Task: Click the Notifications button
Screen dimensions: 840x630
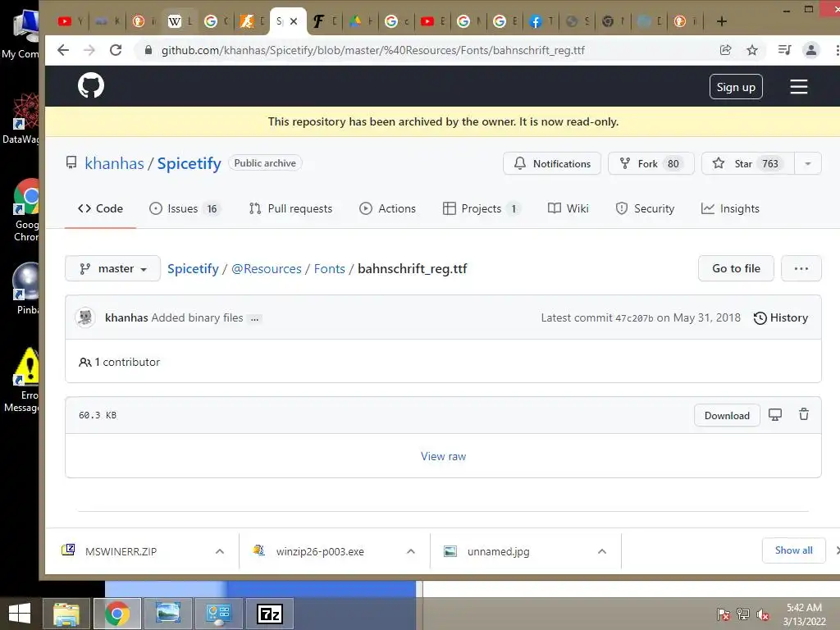Action: [x=552, y=163]
